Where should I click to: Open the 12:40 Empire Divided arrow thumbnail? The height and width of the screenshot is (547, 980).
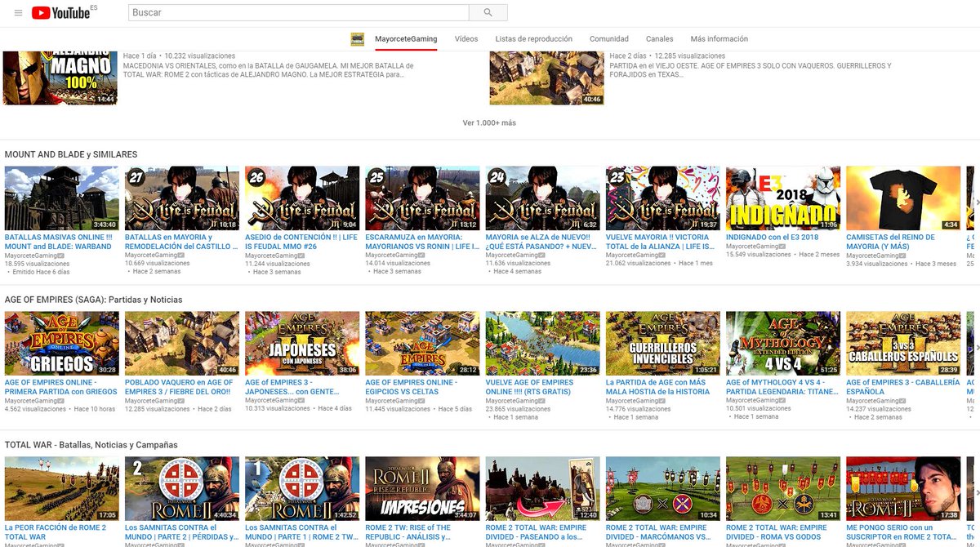coord(543,489)
